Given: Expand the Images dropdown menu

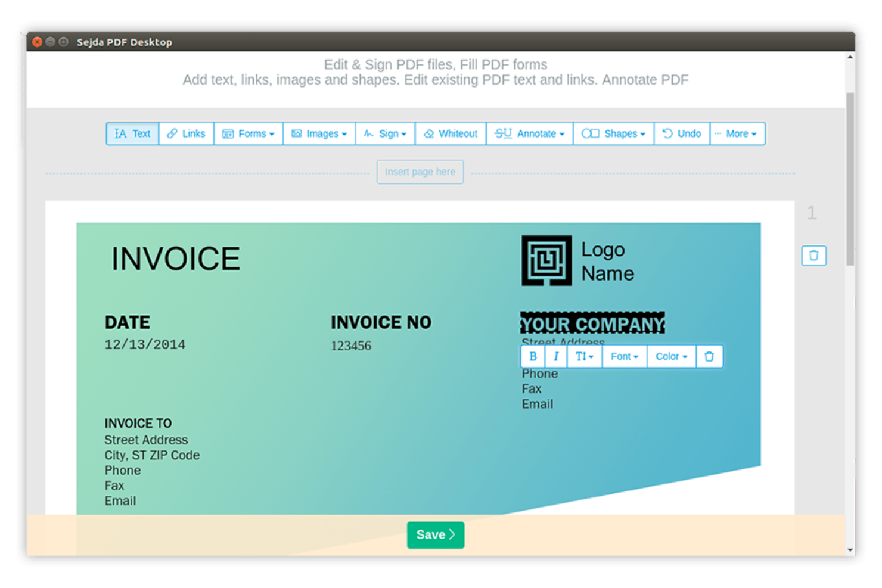Looking at the screenshot, I should pos(319,133).
